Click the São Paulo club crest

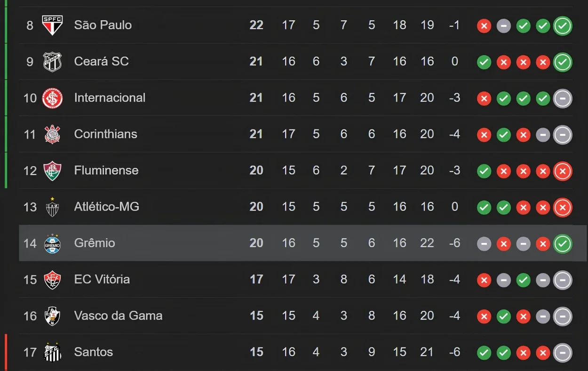52,25
